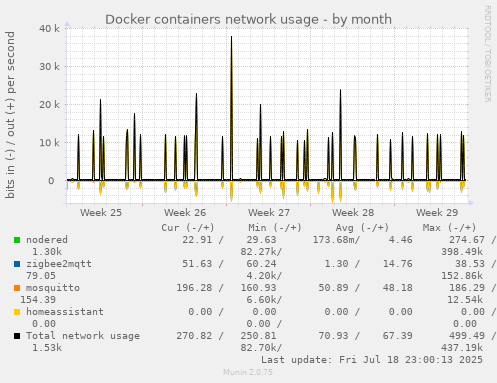
Task: Click the 20 k y-axis label
Action: point(49,105)
